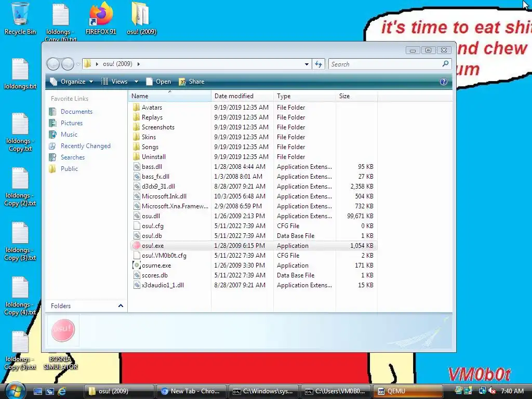Click the Refresh button beside the address bar
The width and height of the screenshot is (532, 399).
[318, 64]
